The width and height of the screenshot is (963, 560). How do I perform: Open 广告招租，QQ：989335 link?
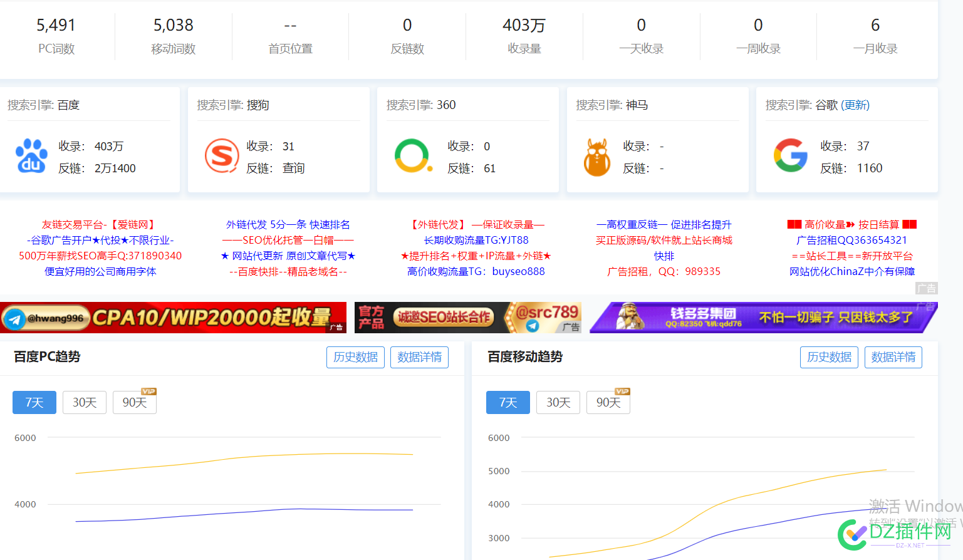click(664, 271)
